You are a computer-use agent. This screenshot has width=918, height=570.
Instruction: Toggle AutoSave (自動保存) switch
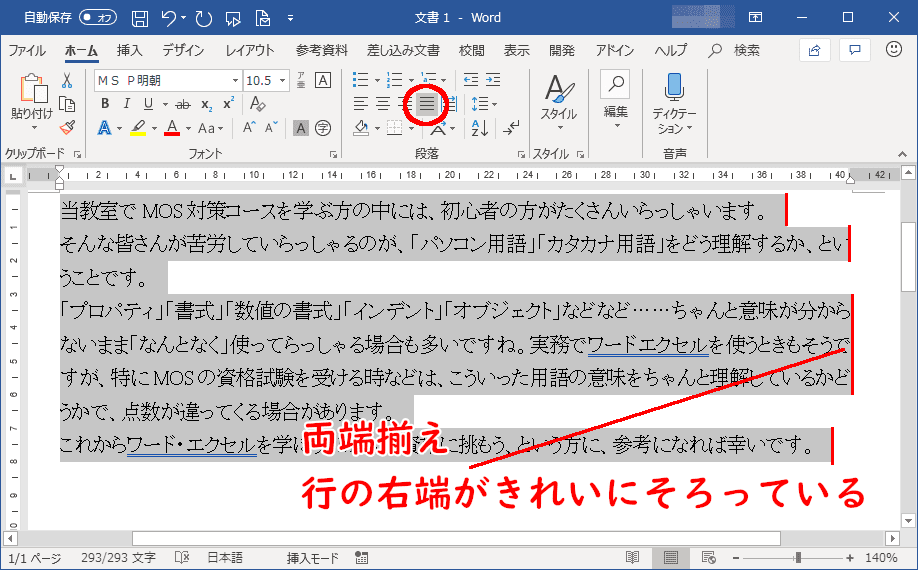point(98,18)
